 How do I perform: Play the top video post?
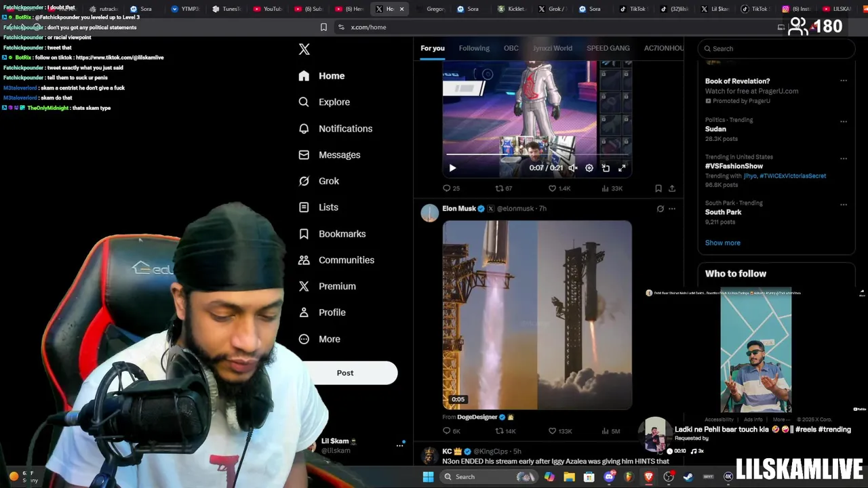pyautogui.click(x=452, y=168)
